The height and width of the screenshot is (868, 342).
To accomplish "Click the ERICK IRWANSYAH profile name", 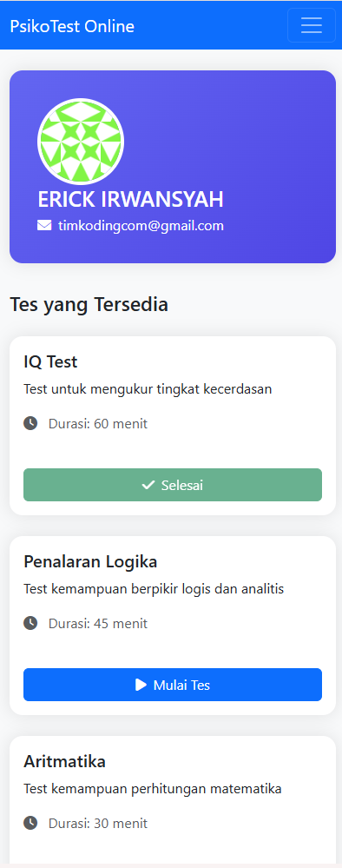I will [130, 199].
